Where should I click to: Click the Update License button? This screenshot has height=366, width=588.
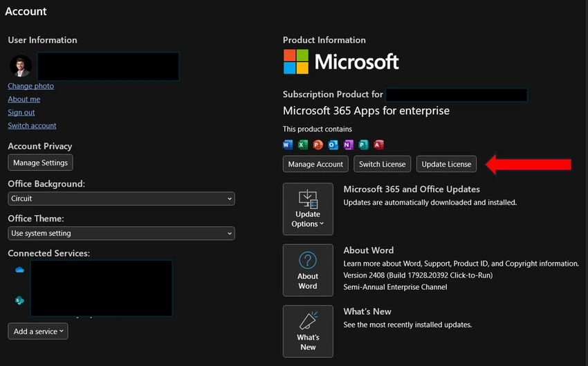[446, 164]
